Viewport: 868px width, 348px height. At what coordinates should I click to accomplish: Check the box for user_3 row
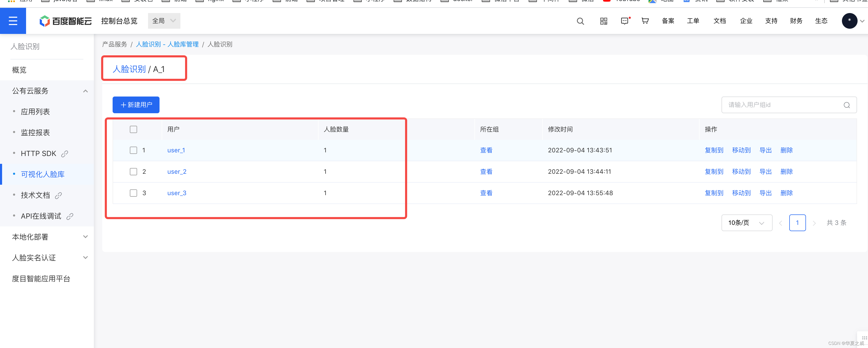(133, 193)
